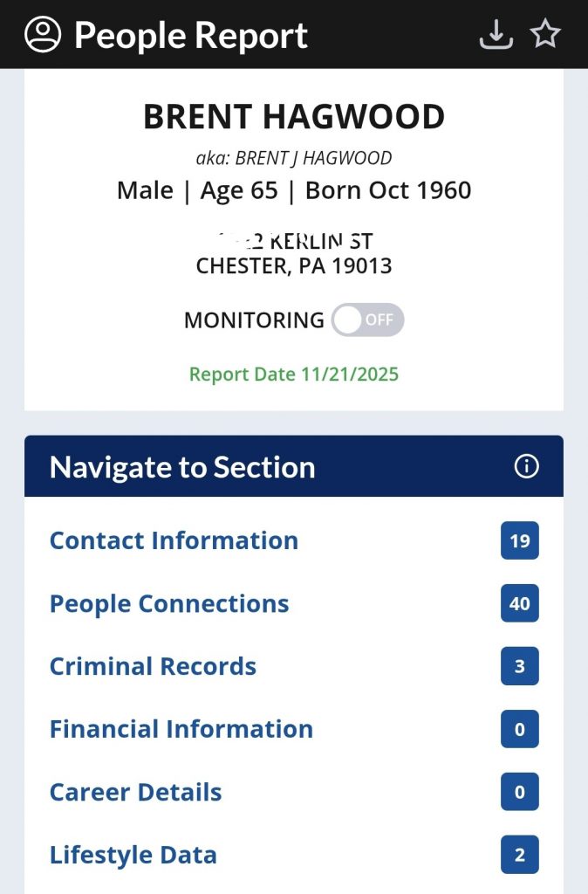This screenshot has width=588, height=894.
Task: Click the Financial Information zero count badge
Action: click(x=520, y=729)
